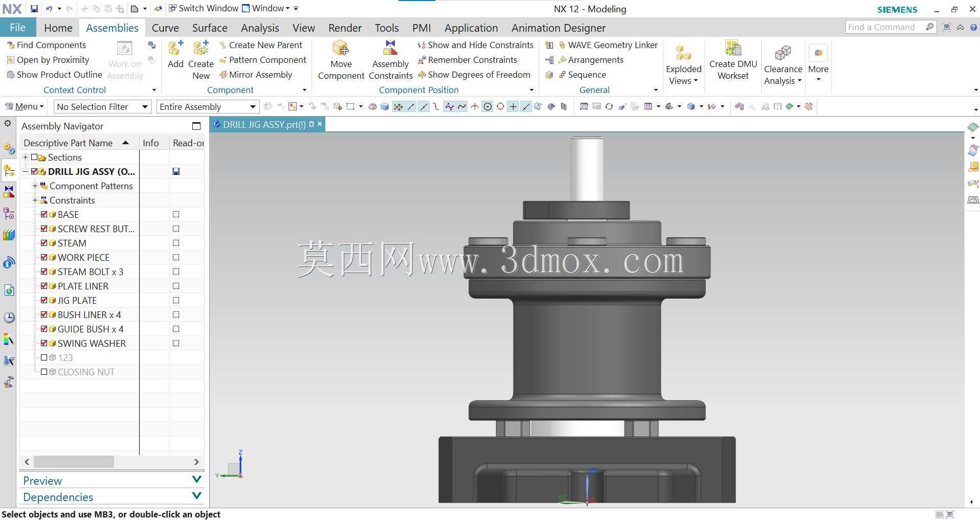The image size is (980, 520).
Task: Uncheck the STEAM component checkbox
Action: click(x=44, y=243)
